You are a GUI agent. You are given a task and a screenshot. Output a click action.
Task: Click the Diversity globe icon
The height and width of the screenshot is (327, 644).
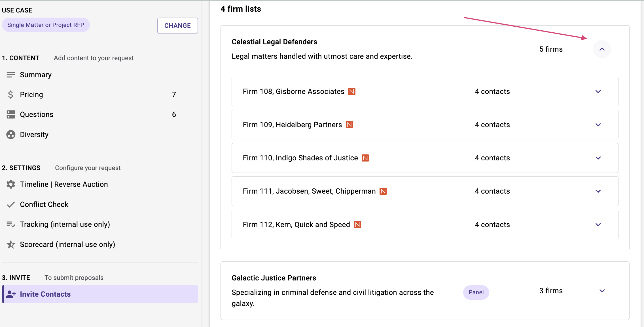[x=11, y=135]
